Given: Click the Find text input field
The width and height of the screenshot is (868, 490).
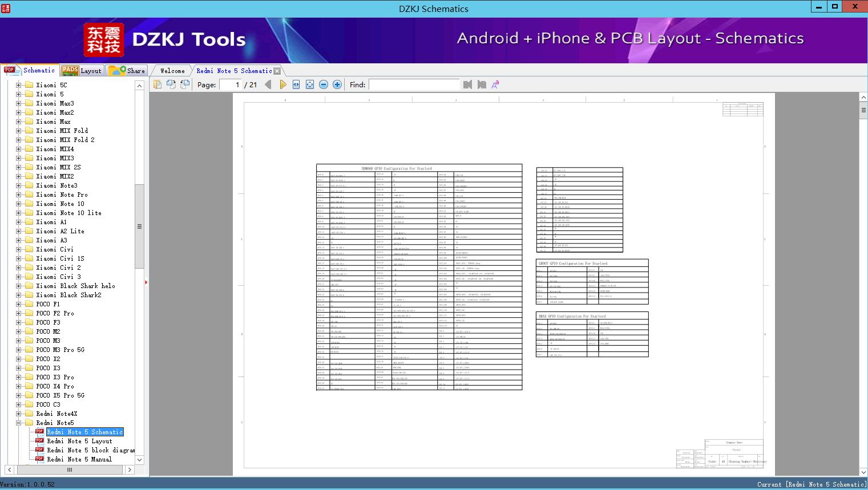Looking at the screenshot, I should 414,84.
